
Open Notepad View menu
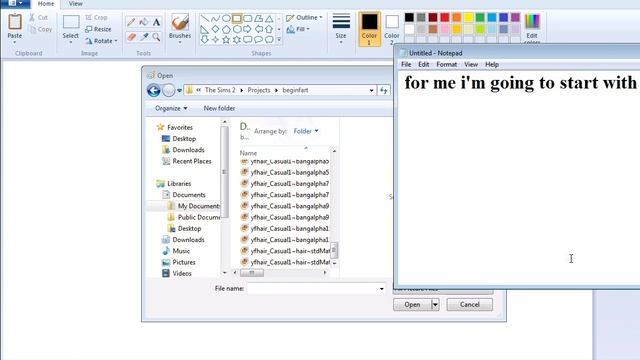point(471,64)
